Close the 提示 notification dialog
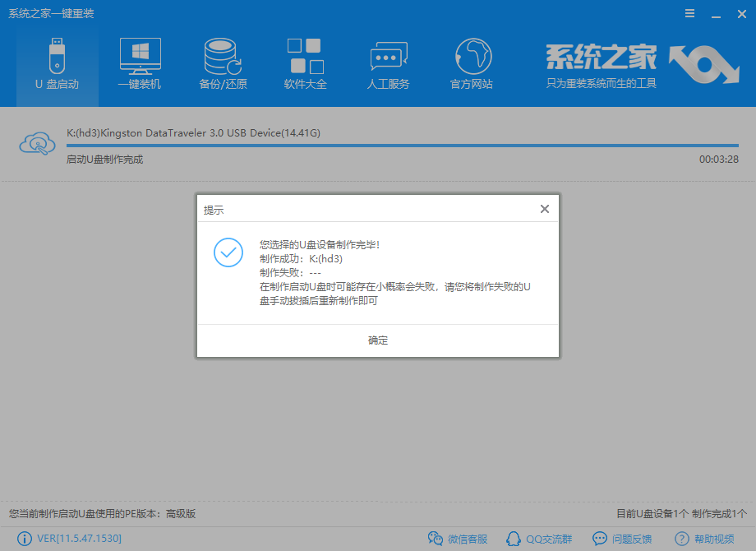The image size is (756, 551). [544, 209]
